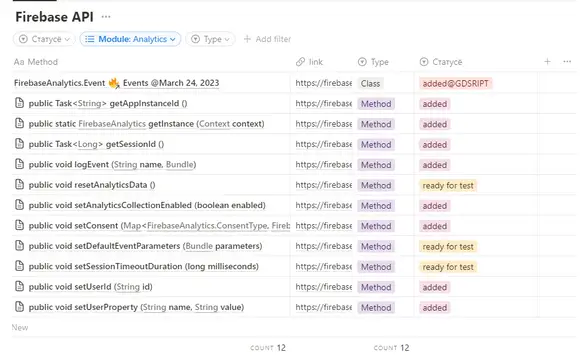Open the getInstance (Context context) method title
The image size is (585, 360).
pyautogui.click(x=147, y=124)
